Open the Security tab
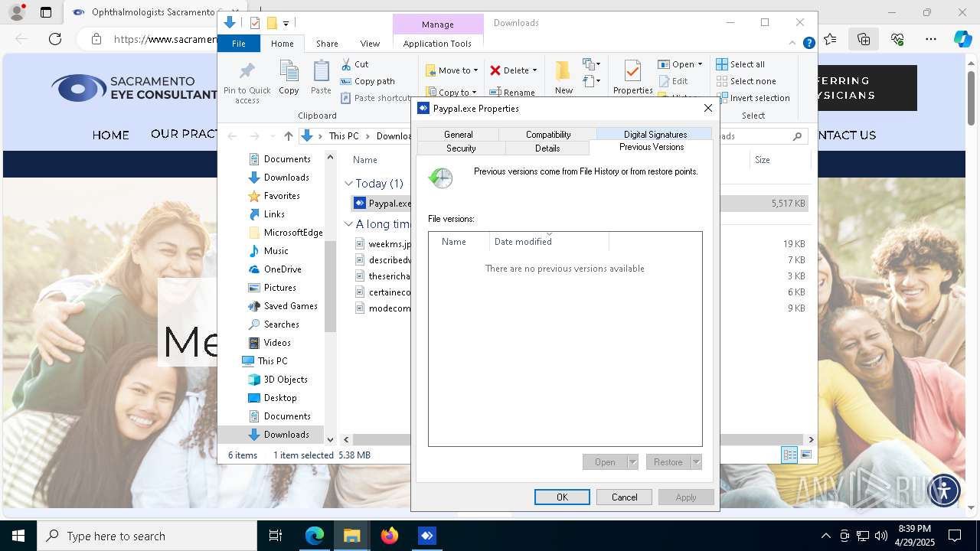Viewport: 980px width, 551px height. 461,148
